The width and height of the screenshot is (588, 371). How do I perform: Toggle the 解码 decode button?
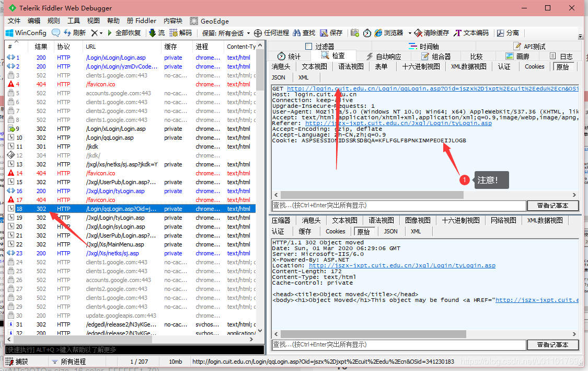pyautogui.click(x=180, y=33)
